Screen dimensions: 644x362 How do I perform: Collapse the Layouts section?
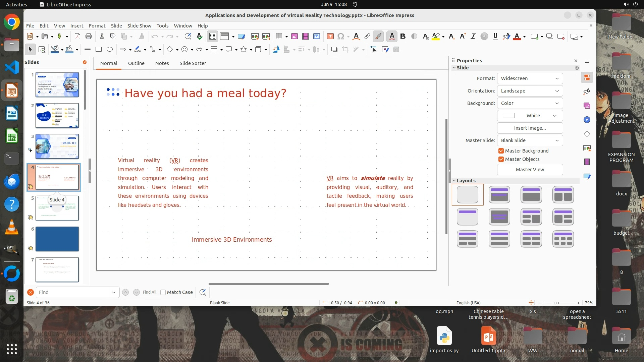[x=454, y=181]
